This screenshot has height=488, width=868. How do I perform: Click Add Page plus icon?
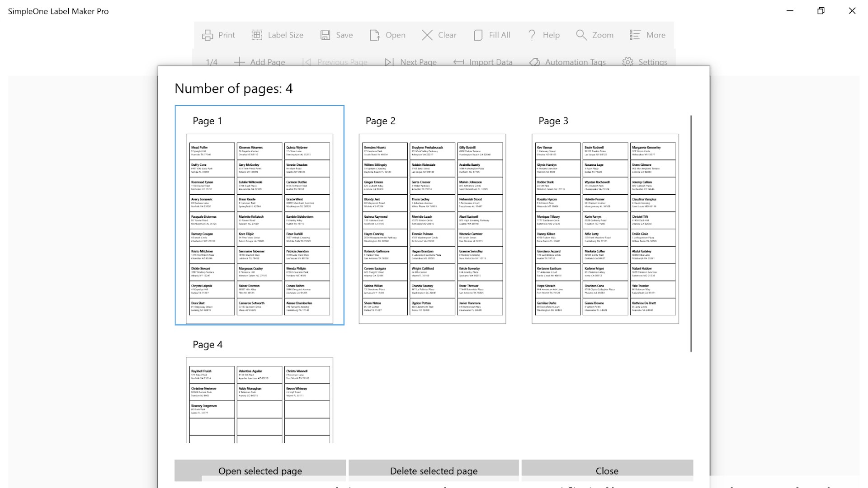click(x=240, y=62)
